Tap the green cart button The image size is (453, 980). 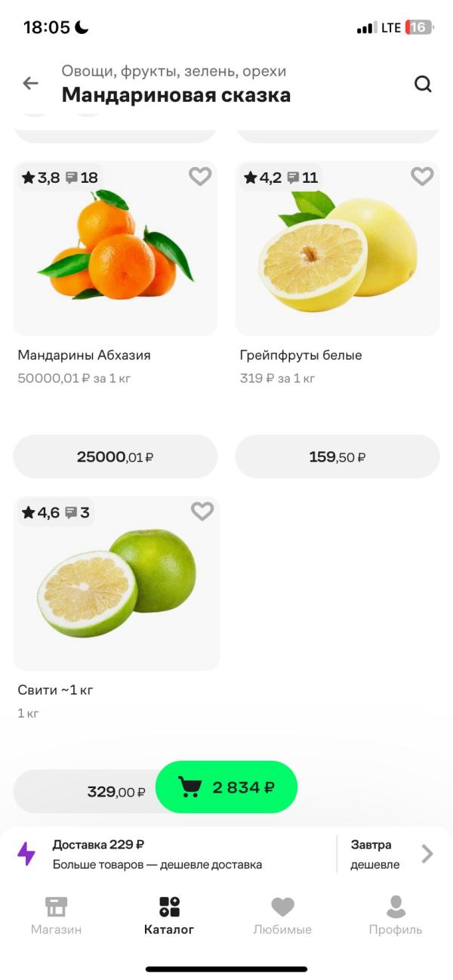pyautogui.click(x=226, y=787)
